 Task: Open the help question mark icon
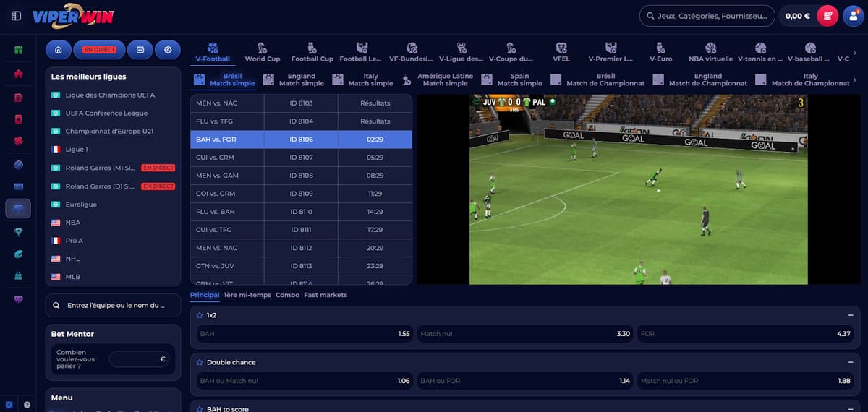tap(27, 405)
